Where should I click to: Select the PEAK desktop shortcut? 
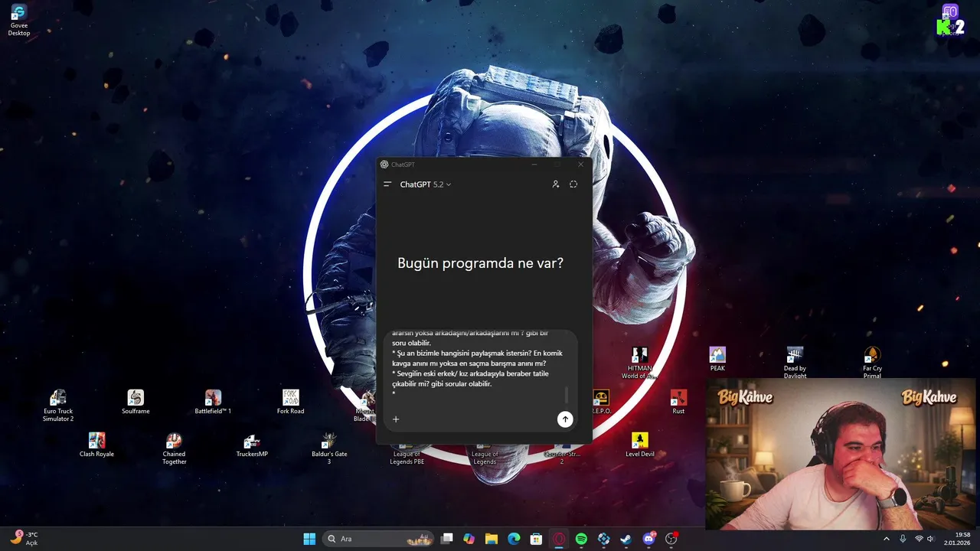[717, 360]
